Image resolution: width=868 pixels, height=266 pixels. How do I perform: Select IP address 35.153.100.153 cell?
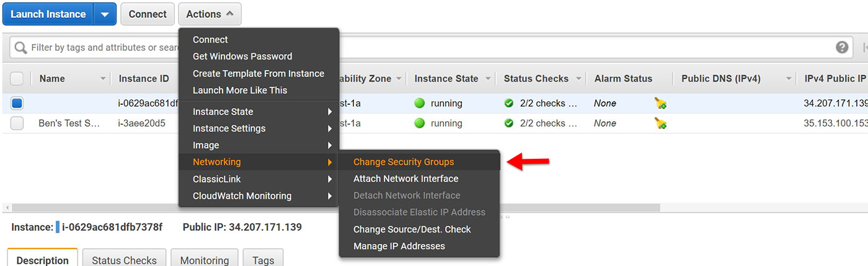coord(835,123)
